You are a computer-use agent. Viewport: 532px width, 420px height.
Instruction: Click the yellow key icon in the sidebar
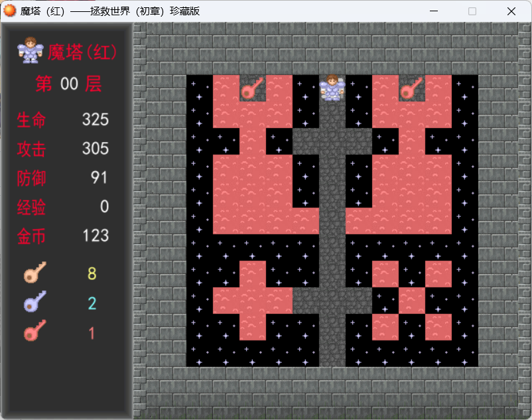(x=35, y=272)
